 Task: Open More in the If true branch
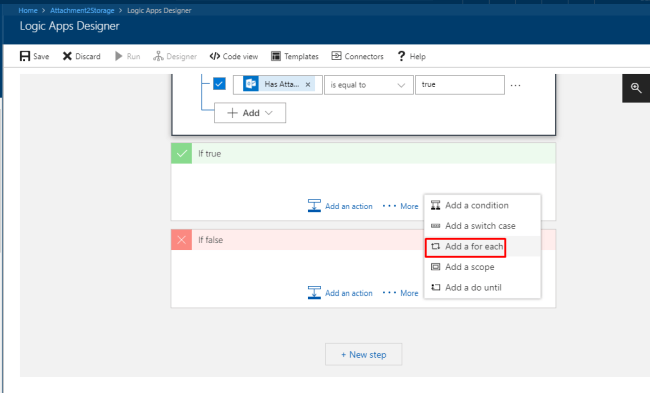[x=400, y=206]
